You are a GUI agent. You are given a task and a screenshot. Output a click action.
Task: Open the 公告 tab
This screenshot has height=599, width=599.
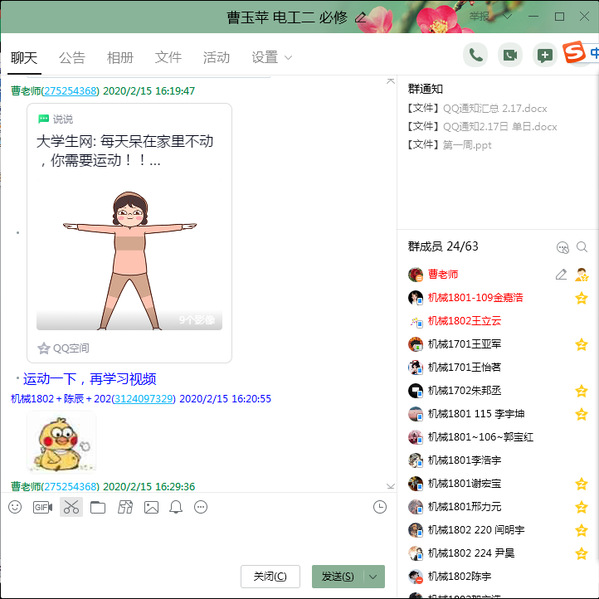(72, 58)
